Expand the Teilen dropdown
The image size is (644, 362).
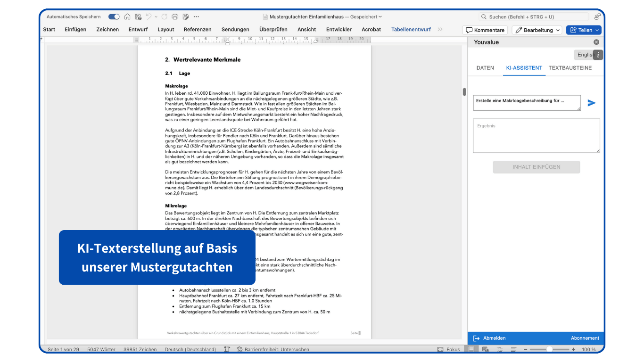click(597, 30)
